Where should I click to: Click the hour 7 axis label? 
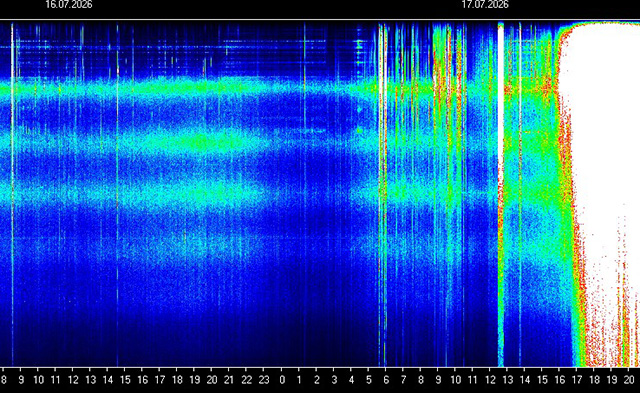(x=403, y=380)
